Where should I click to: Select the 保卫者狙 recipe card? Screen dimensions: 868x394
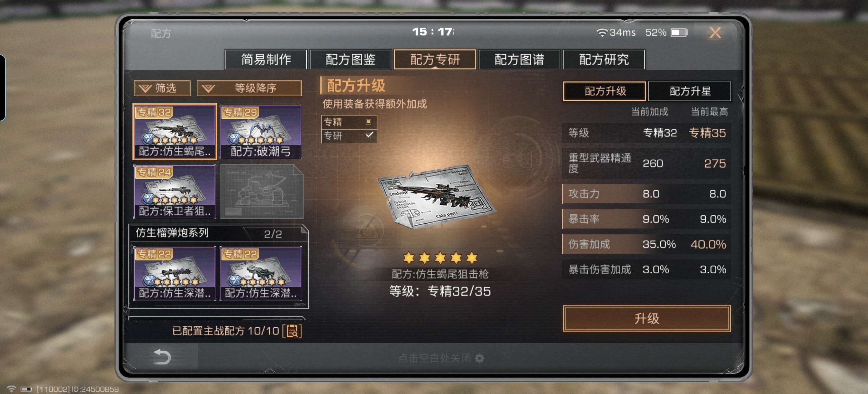pyautogui.click(x=175, y=192)
